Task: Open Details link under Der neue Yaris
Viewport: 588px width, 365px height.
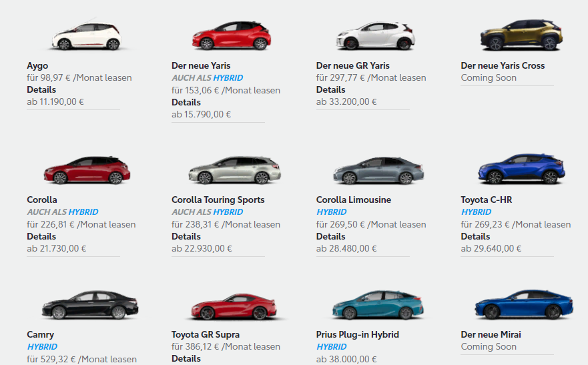Action: point(186,103)
